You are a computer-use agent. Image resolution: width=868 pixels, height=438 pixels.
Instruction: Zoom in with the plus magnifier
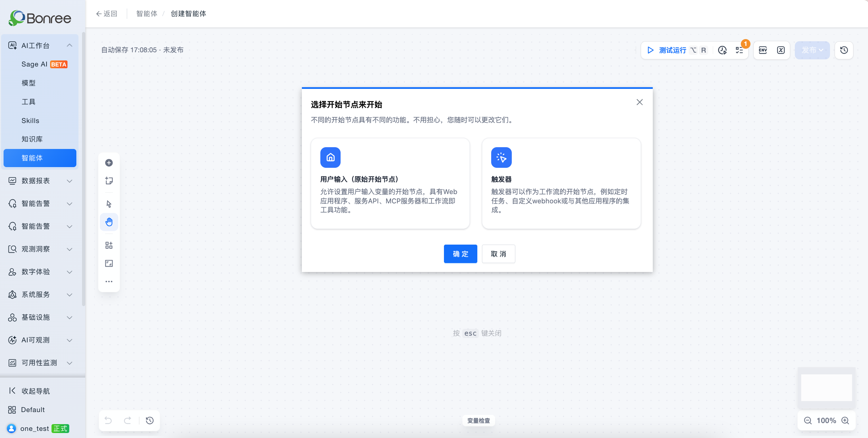point(846,421)
